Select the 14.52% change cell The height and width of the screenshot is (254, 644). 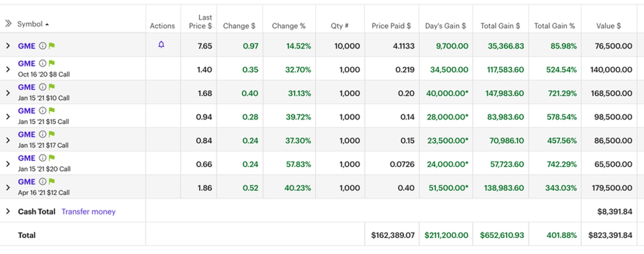pyautogui.click(x=299, y=46)
